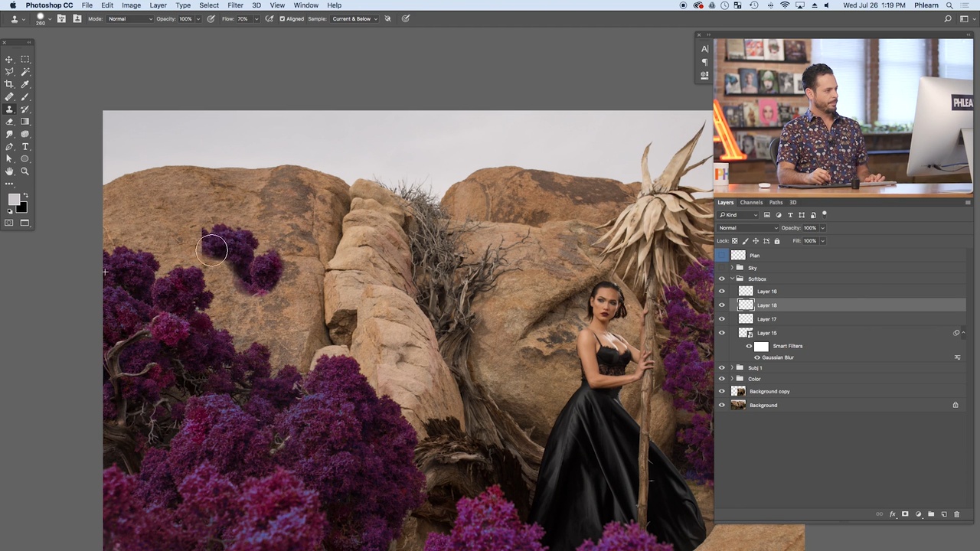Create a new group folder icon
The width and height of the screenshot is (980, 551).
click(x=931, y=514)
